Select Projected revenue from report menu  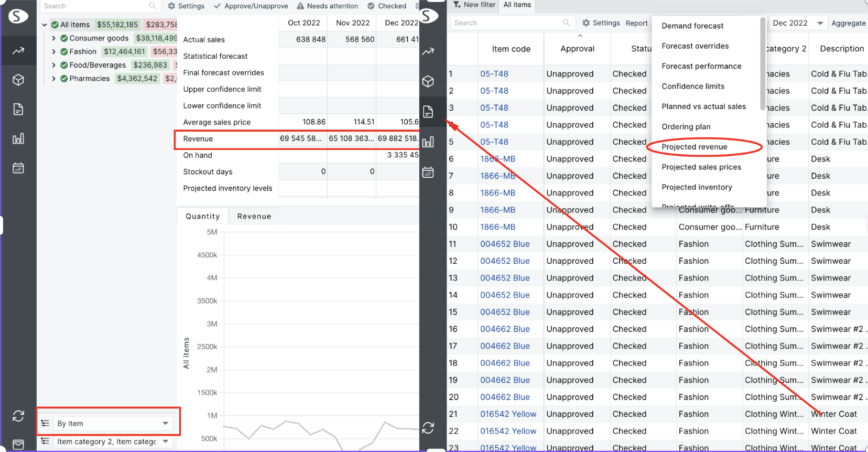(694, 147)
